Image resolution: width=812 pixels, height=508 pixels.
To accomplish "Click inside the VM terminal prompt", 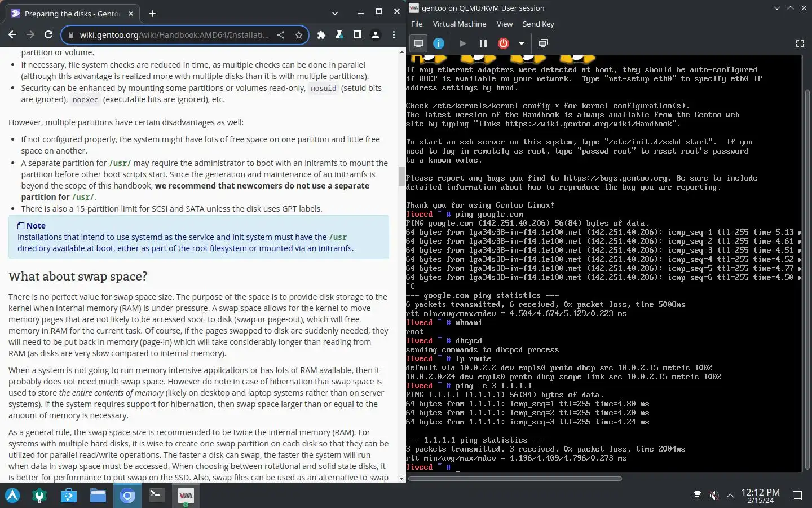I will click(x=458, y=467).
